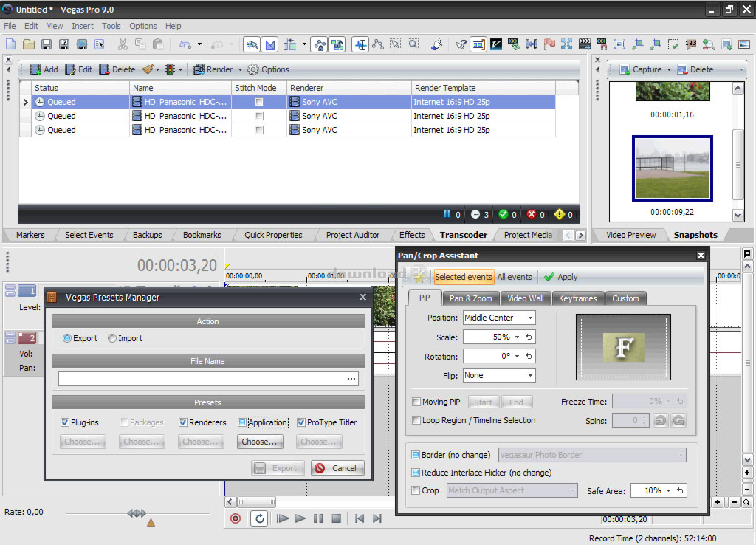Click the Cut scissors icon

(x=123, y=45)
